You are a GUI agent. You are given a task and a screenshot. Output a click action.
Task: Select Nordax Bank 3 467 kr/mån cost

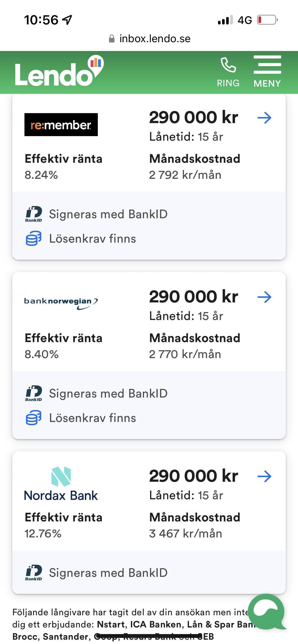(185, 534)
